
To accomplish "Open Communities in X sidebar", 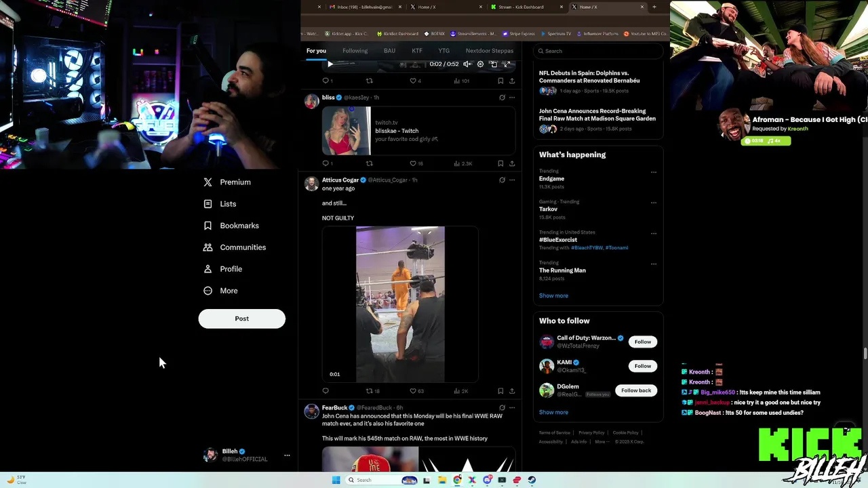I will [235, 247].
